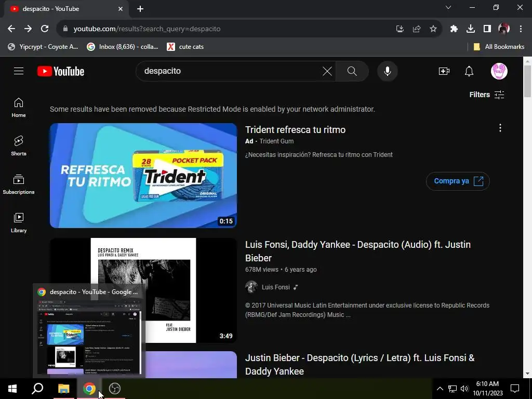
Task: Open the cute cats bookmark
Action: click(x=185, y=47)
